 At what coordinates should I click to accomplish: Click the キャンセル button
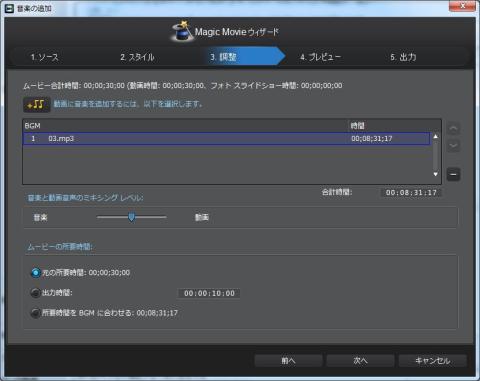click(433, 361)
